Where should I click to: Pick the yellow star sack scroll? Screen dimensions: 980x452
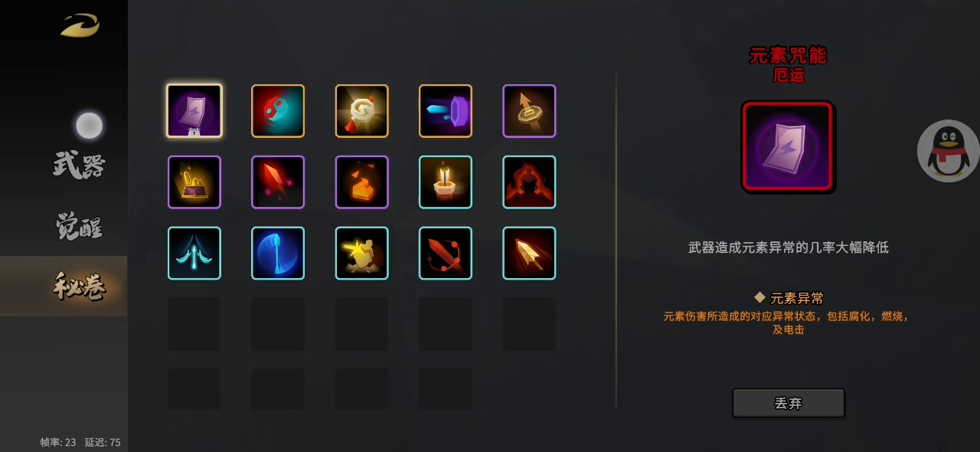361,253
